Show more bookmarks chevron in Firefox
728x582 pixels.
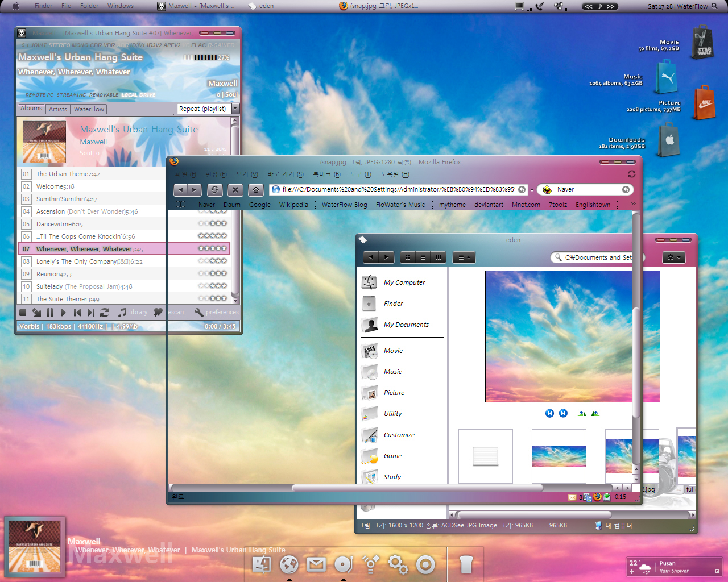coord(633,204)
